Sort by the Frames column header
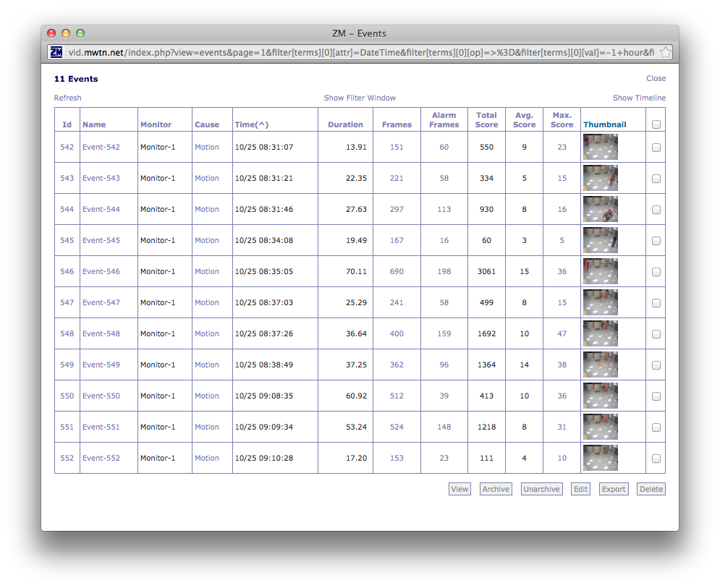 (x=397, y=124)
